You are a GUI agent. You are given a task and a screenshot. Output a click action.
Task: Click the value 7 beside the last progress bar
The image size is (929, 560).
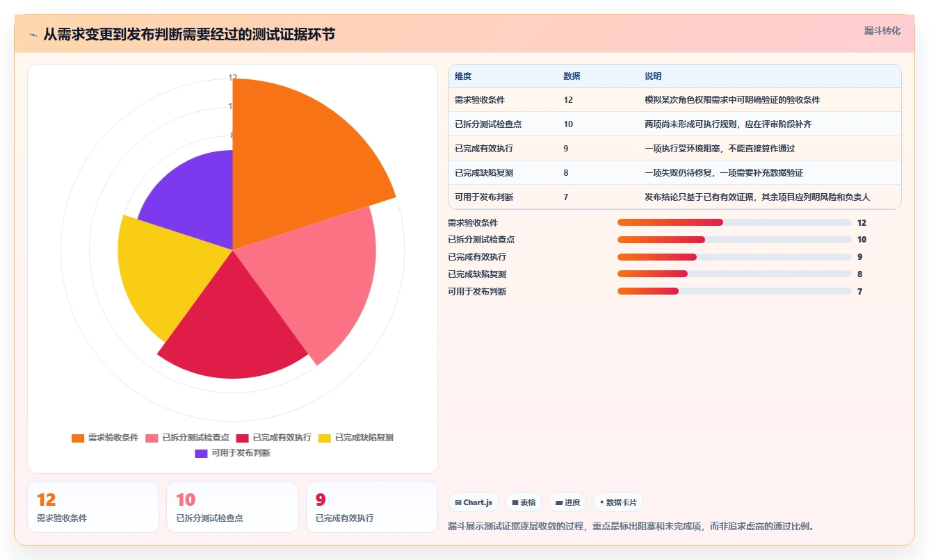(x=859, y=292)
